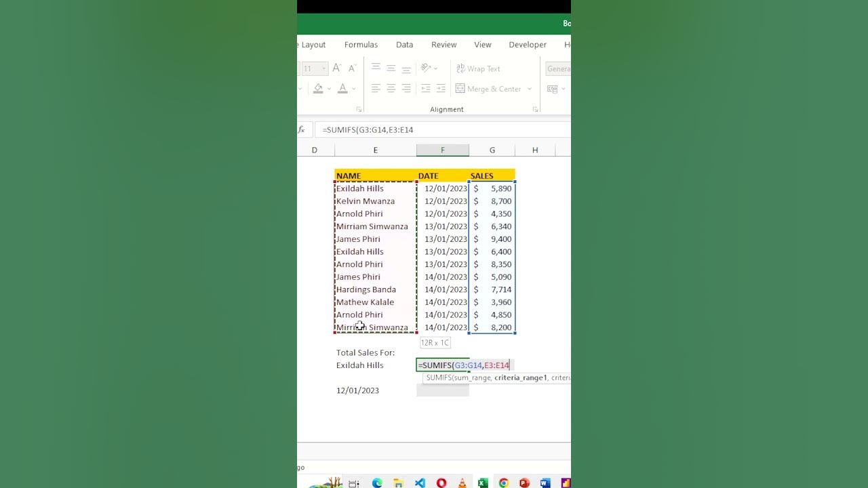Open Task View on the taskbar
The height and width of the screenshot is (488, 868).
[x=353, y=483]
